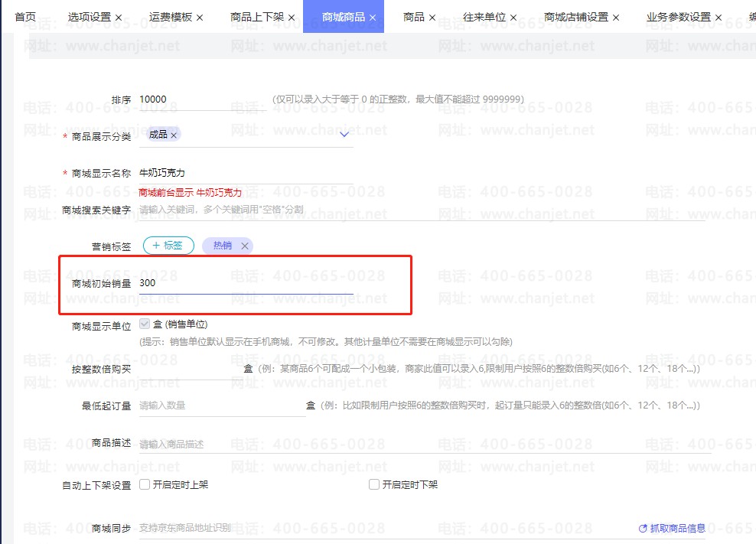
Task: Enable 开启定时上架 checkbox
Action: point(145,484)
